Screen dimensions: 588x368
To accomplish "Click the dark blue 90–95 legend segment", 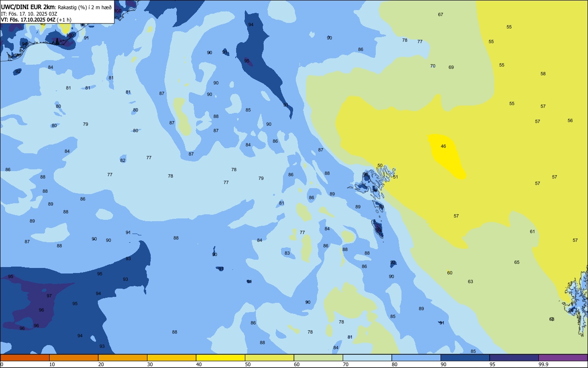I will point(465,357).
